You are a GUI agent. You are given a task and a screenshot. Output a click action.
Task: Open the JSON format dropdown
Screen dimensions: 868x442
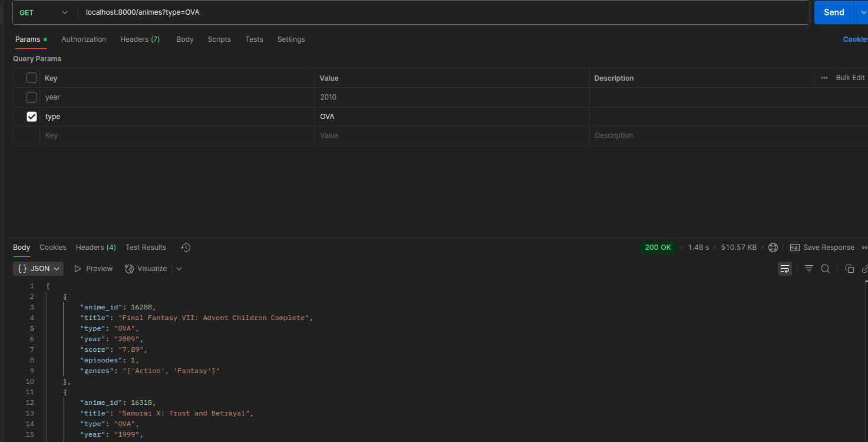click(x=38, y=269)
